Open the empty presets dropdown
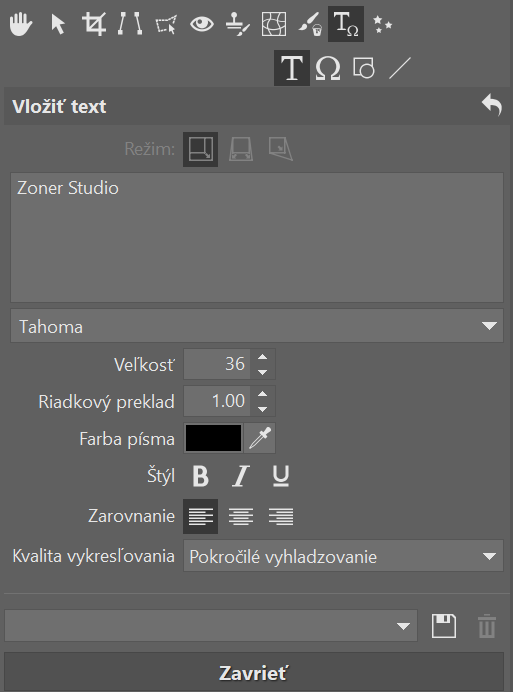 (211, 626)
